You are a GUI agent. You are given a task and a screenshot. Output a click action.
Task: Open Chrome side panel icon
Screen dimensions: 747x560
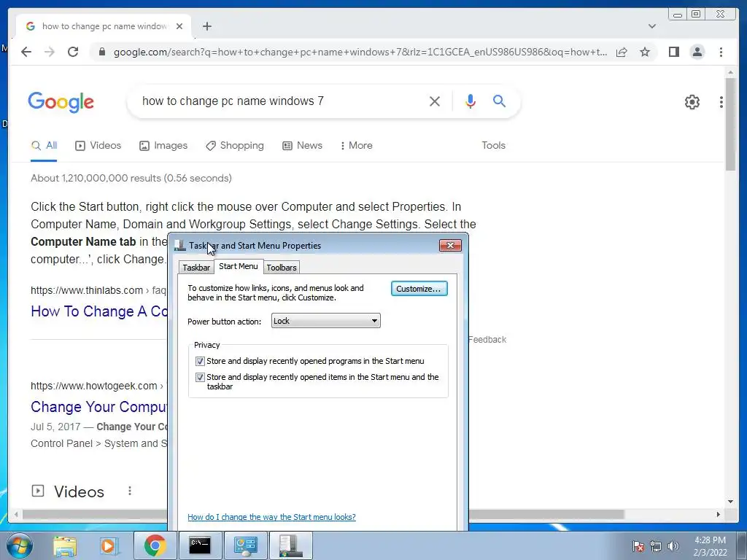(673, 52)
